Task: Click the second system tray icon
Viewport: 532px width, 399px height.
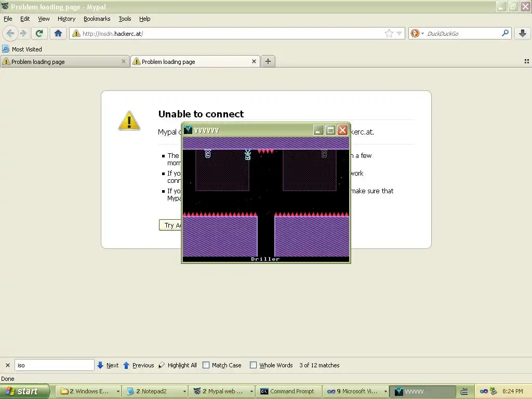Action: (494, 391)
